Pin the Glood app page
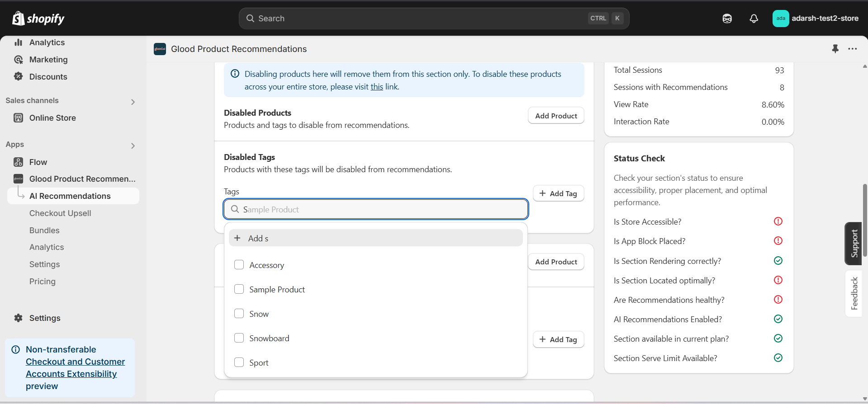This screenshot has height=404, width=868. 835,49
